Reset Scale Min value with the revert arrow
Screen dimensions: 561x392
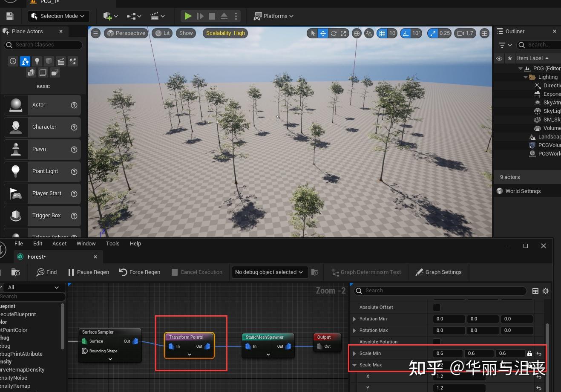(x=539, y=354)
